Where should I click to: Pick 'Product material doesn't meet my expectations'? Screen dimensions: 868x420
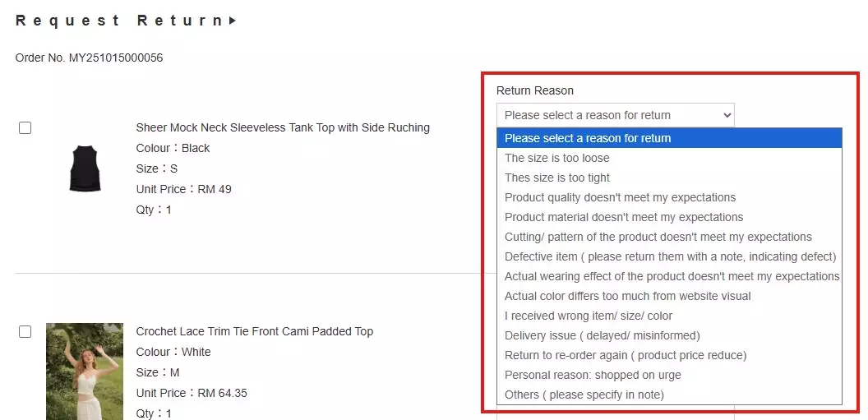(624, 217)
